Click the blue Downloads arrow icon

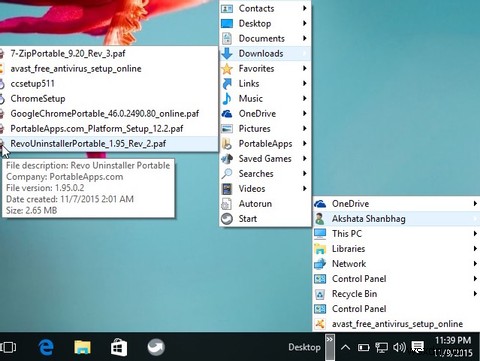[227, 53]
